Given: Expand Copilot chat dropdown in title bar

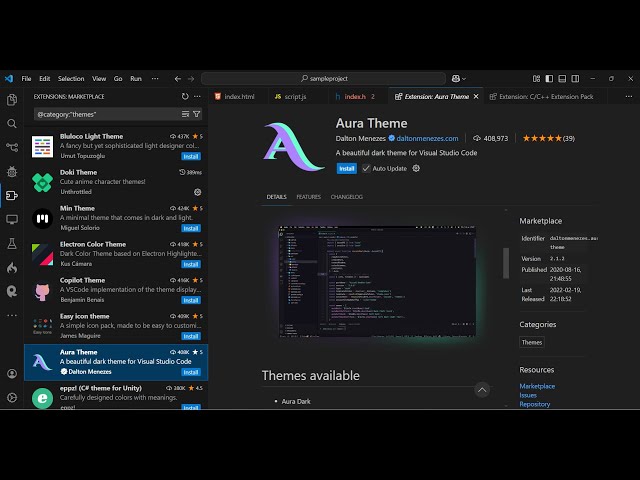Looking at the screenshot, I should [x=464, y=78].
